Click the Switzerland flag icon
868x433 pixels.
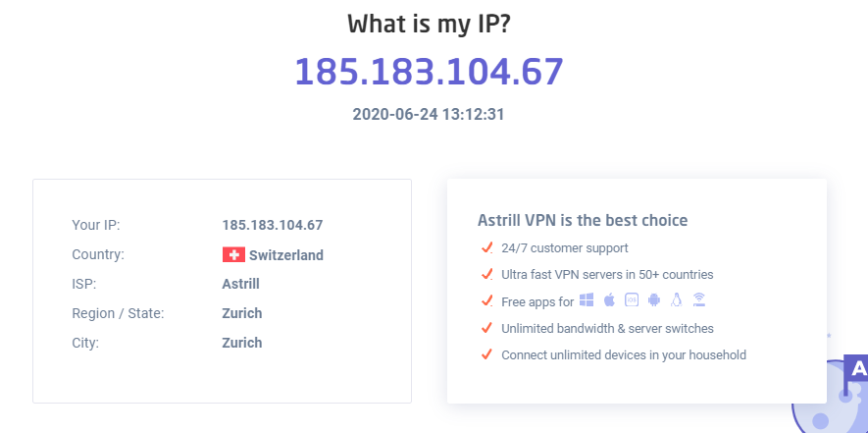tap(233, 255)
